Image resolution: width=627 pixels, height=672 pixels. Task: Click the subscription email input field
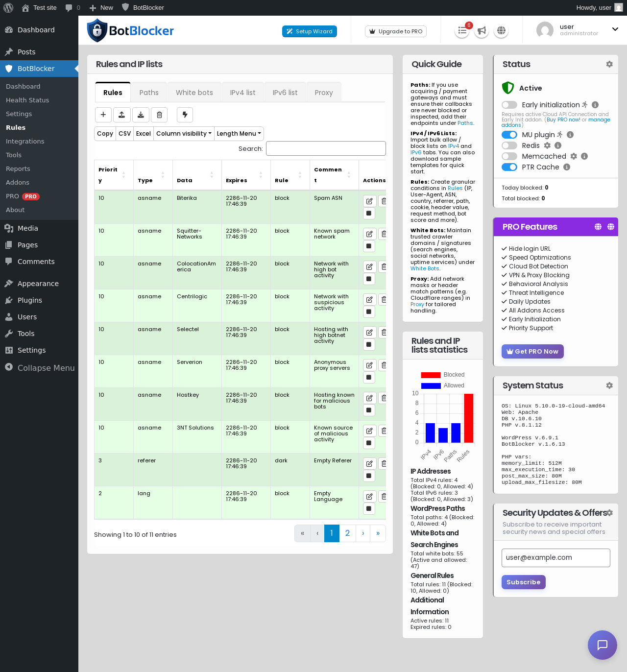556,557
